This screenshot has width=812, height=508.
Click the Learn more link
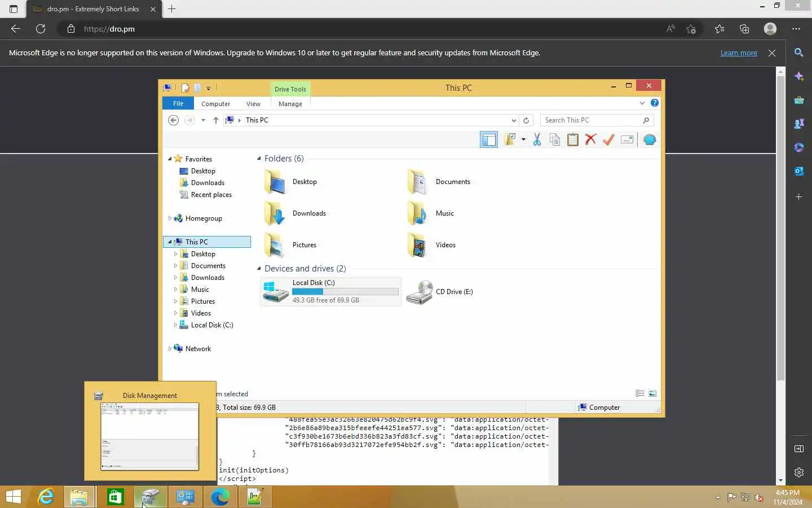pyautogui.click(x=739, y=53)
